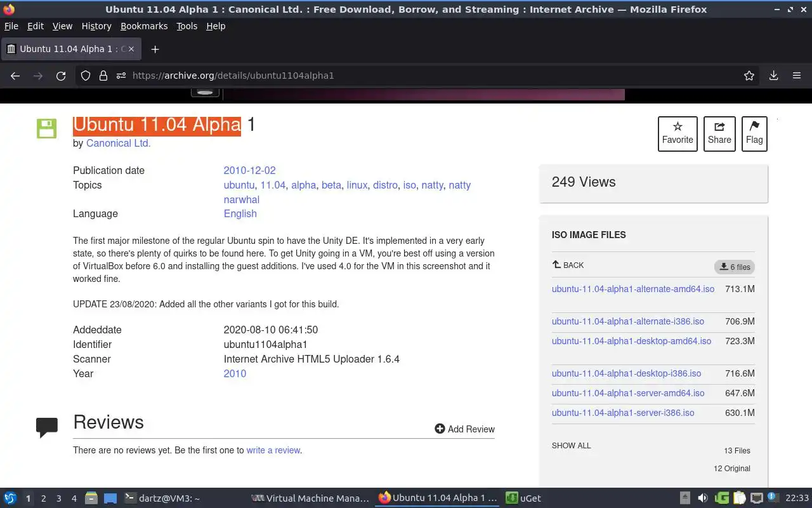Open the 'ubuntu' topic link
Image resolution: width=812 pixels, height=508 pixels.
tap(239, 185)
